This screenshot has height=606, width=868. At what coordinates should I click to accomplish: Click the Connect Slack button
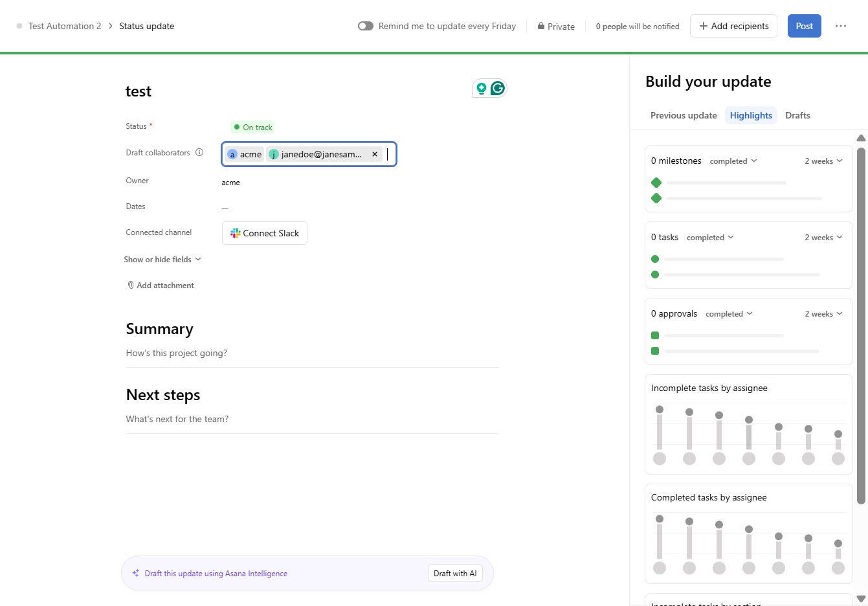pyautogui.click(x=265, y=233)
